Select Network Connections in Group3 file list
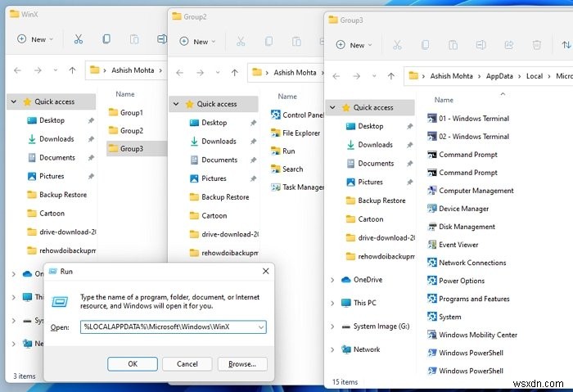The image size is (573, 392). tap(467, 263)
